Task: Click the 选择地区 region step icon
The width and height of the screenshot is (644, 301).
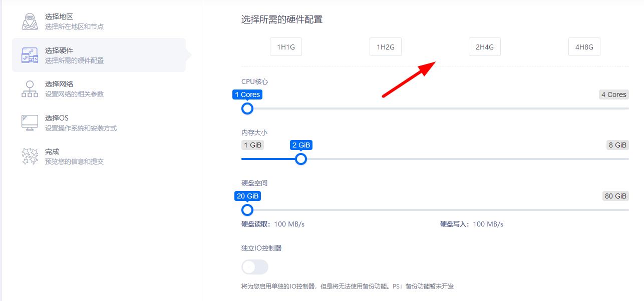Action: pyautogui.click(x=30, y=21)
